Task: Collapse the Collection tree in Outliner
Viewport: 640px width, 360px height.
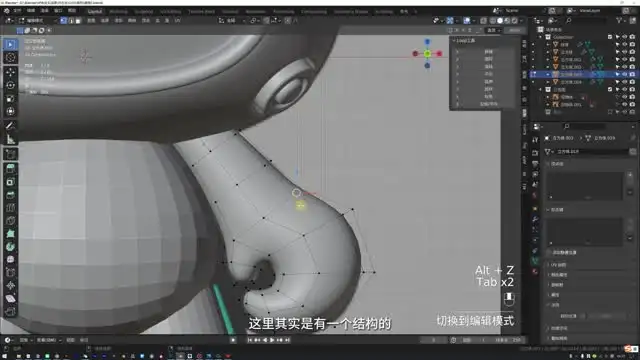Action: click(x=541, y=37)
